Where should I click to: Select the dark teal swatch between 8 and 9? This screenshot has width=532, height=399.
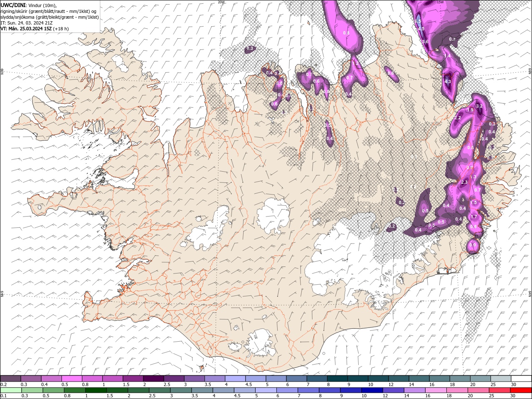click(x=337, y=379)
